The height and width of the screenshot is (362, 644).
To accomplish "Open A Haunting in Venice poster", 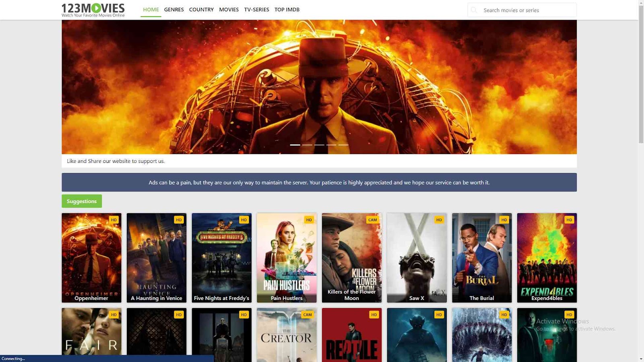I will point(157,258).
